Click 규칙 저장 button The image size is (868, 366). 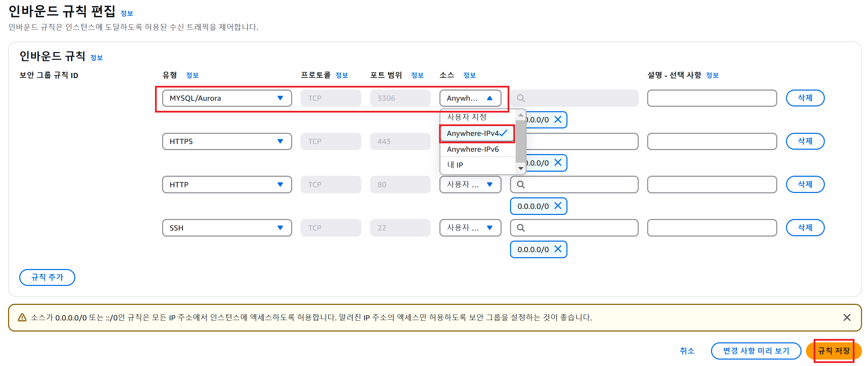click(833, 351)
